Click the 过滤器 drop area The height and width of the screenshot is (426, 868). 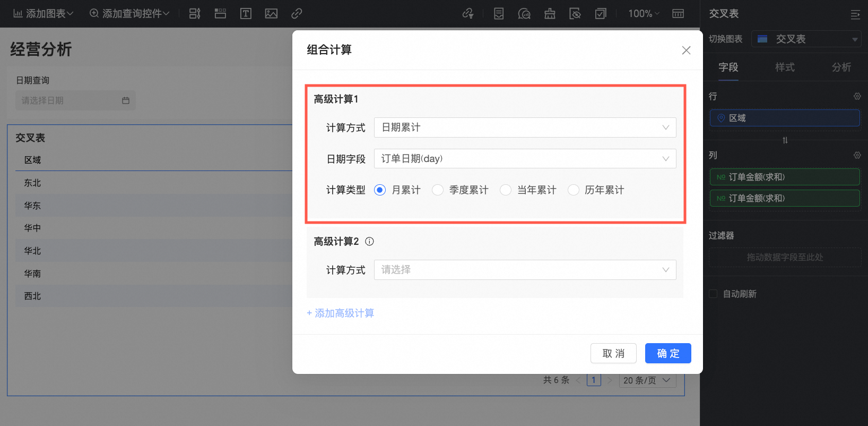tap(785, 257)
